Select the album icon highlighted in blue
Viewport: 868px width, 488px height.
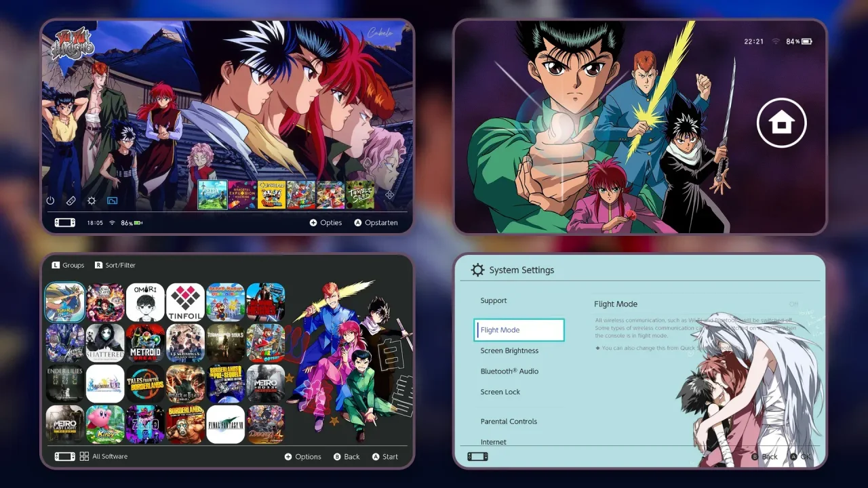tap(112, 201)
